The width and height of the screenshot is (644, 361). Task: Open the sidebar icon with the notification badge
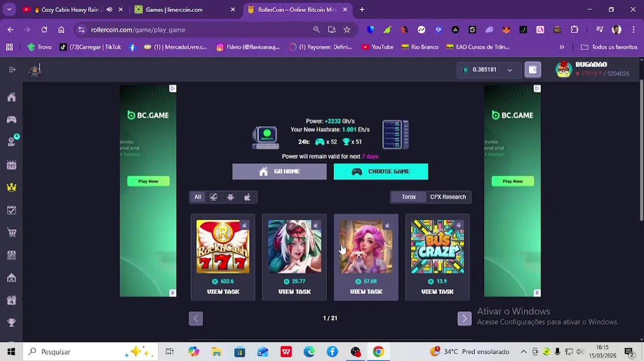pos(12,141)
